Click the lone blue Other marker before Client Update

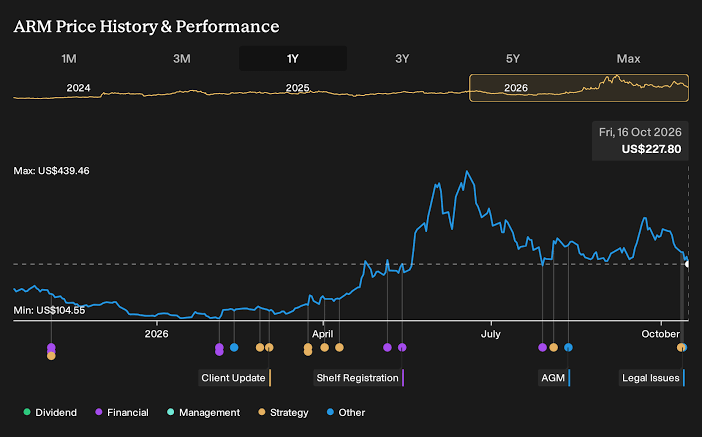pos(234,347)
